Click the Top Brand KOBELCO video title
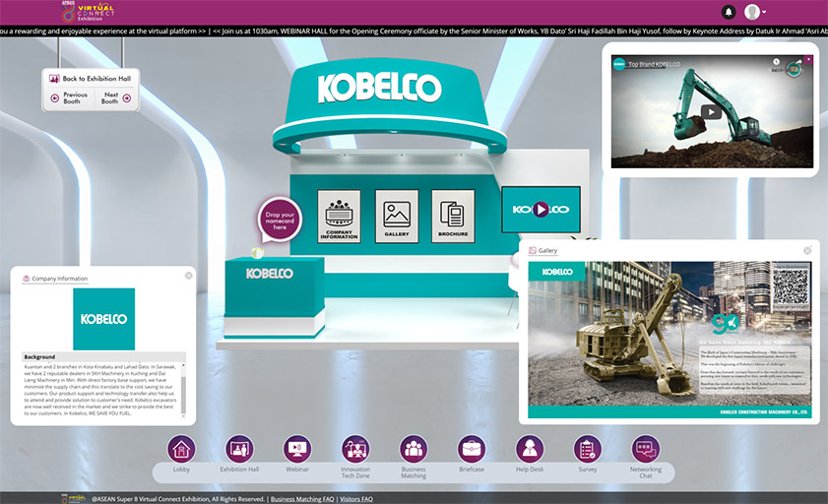The image size is (828, 504). click(655, 64)
